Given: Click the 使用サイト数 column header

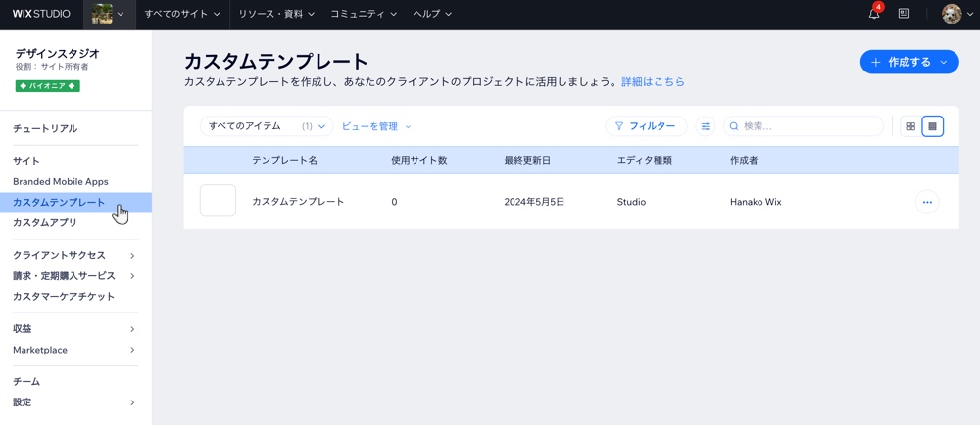Looking at the screenshot, I should click(418, 160).
